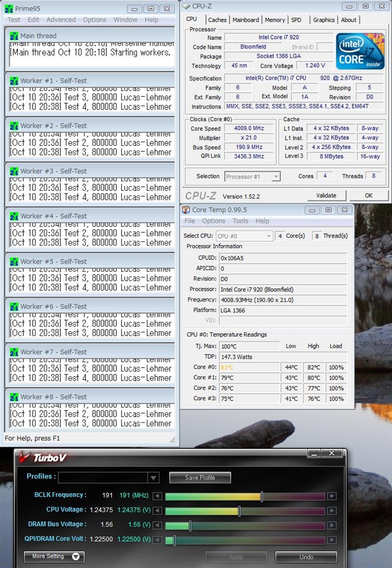
Task: Click the Worker #8 window icon
Action: coord(14,397)
